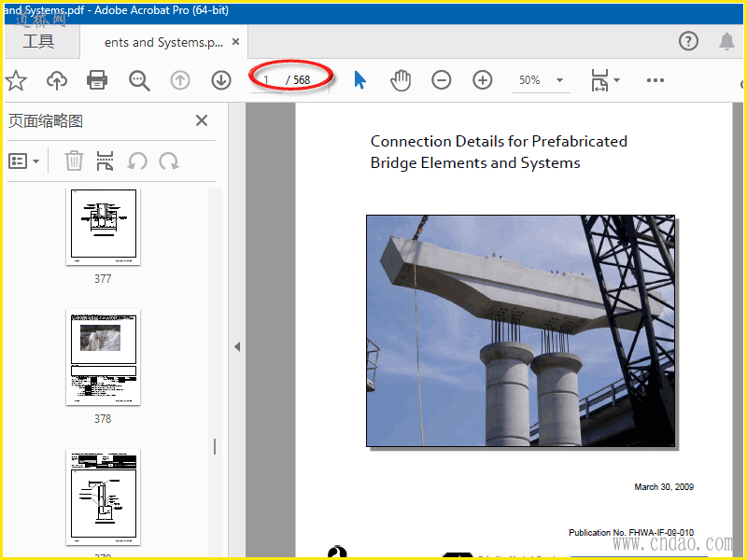Collapse the left pane with the divider arrow

pyautogui.click(x=237, y=346)
